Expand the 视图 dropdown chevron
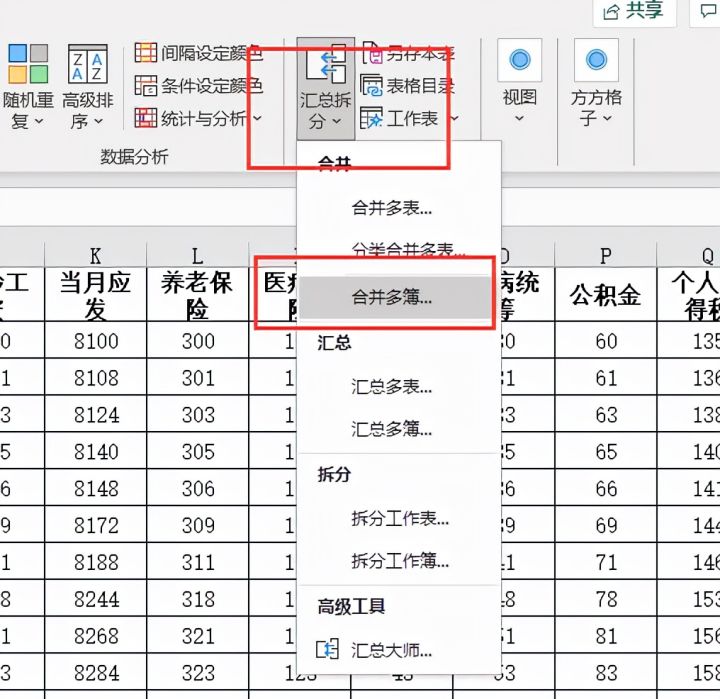The height and width of the screenshot is (699, 720). tap(519, 118)
